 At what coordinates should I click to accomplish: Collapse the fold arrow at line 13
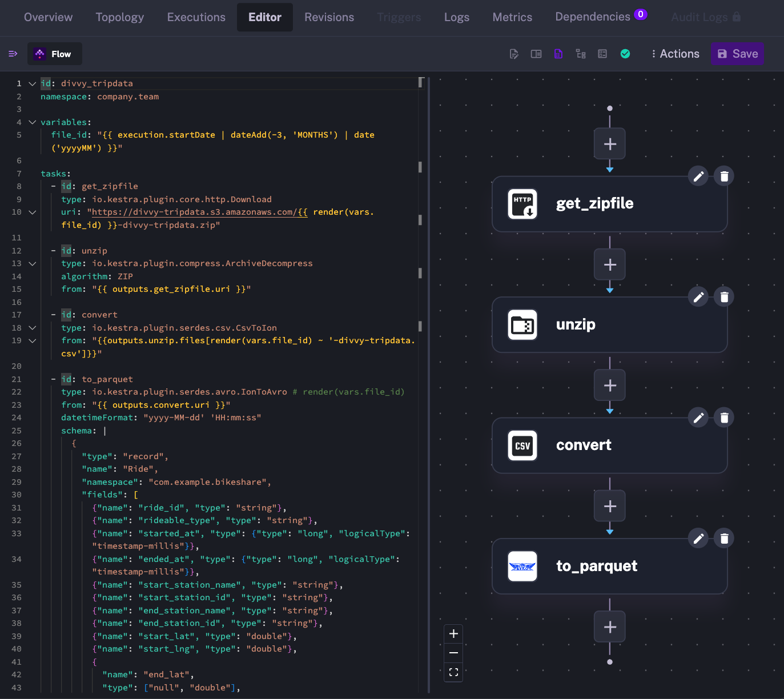pos(33,264)
